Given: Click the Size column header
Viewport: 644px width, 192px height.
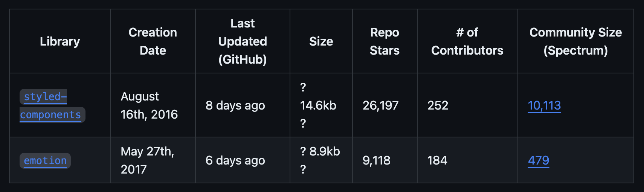Looking at the screenshot, I should click(x=321, y=41).
